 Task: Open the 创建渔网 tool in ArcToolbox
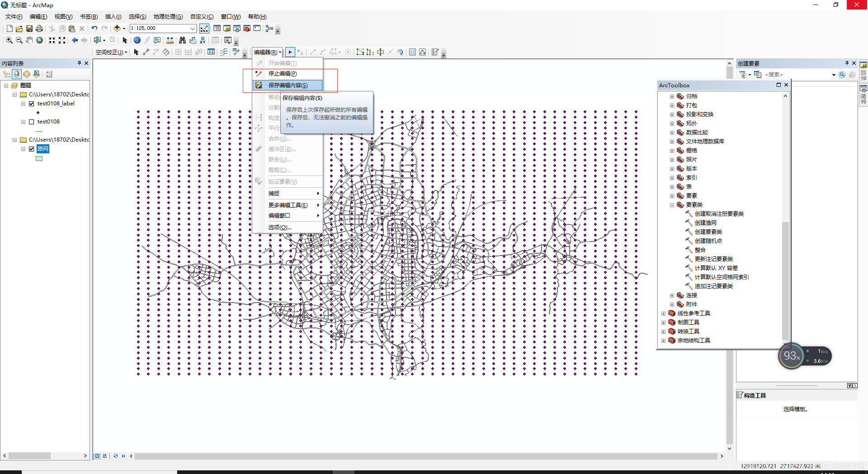pos(705,223)
